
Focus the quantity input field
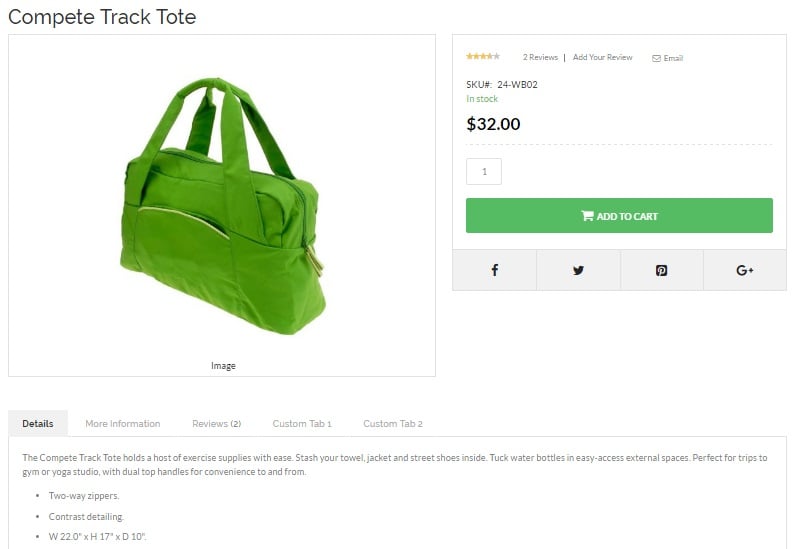[x=484, y=171]
